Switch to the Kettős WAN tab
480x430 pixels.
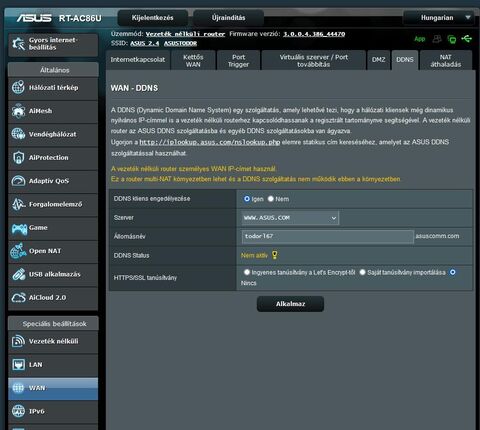193,60
